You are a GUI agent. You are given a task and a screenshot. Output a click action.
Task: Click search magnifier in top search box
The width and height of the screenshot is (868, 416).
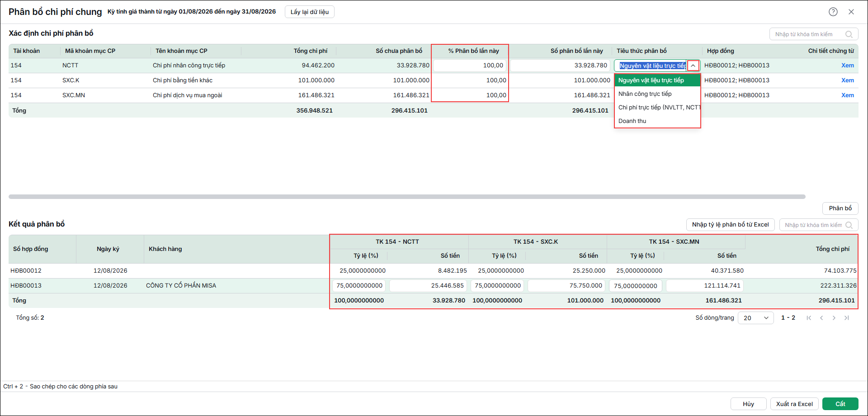click(849, 34)
